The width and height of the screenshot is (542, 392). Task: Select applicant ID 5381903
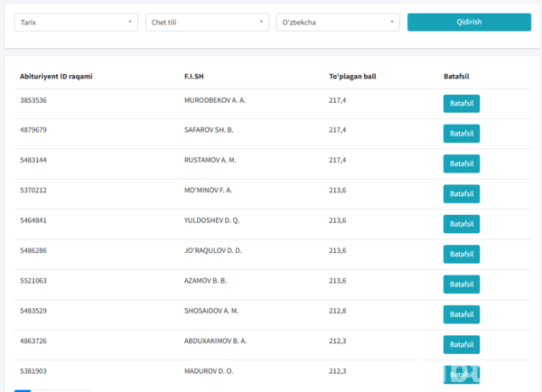[x=33, y=371]
